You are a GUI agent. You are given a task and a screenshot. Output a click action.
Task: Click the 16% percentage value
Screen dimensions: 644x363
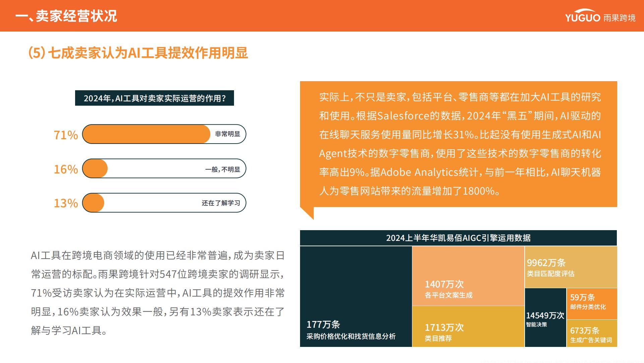(x=66, y=169)
